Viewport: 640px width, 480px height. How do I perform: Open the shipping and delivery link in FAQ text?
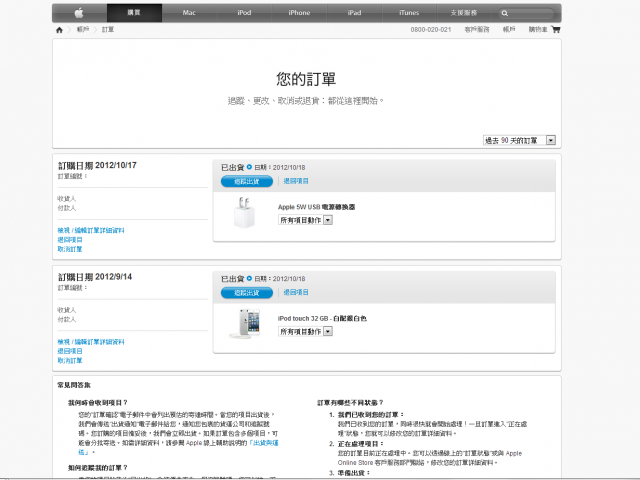(263, 443)
